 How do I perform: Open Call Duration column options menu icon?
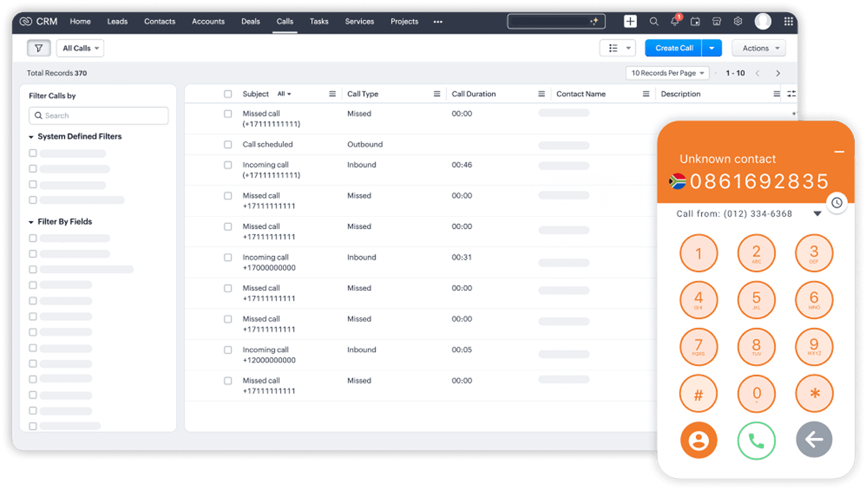(x=541, y=94)
